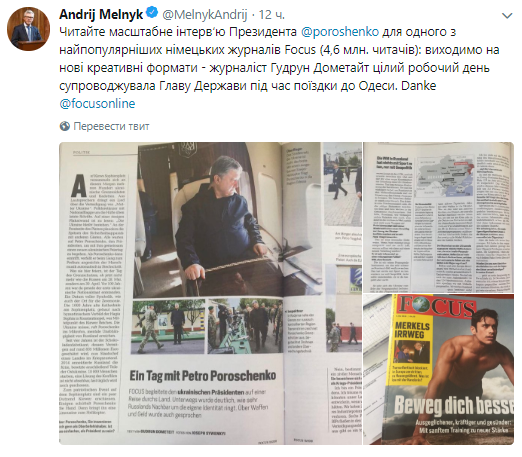Follow the @focusonline mention link
522x457 pixels.
[x=97, y=104]
